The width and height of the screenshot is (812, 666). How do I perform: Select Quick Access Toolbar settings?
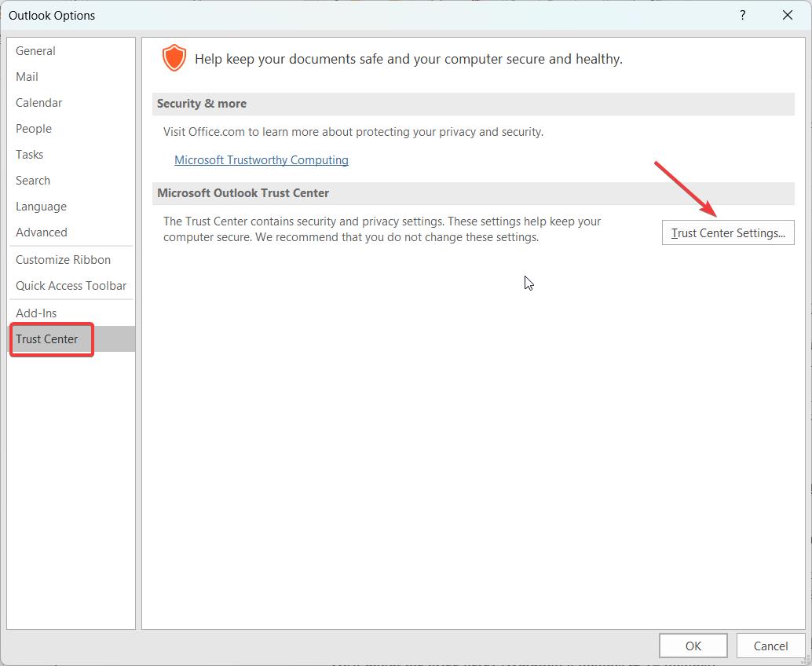(71, 285)
